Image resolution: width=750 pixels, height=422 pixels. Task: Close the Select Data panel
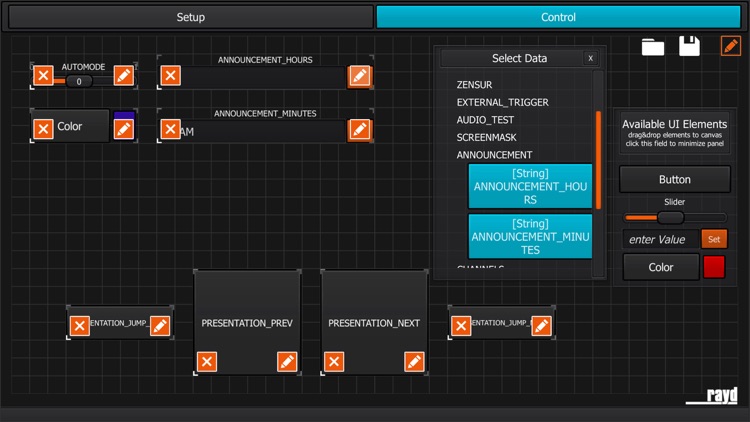click(590, 58)
